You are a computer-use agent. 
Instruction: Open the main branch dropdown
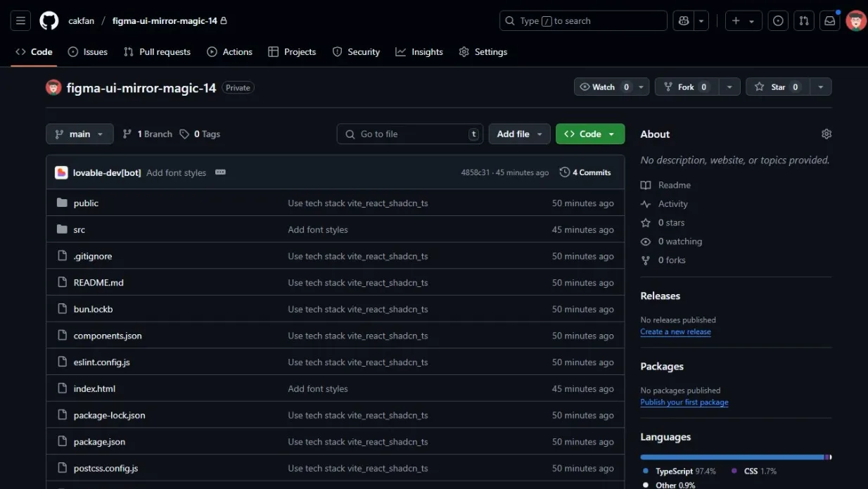pyautogui.click(x=79, y=134)
